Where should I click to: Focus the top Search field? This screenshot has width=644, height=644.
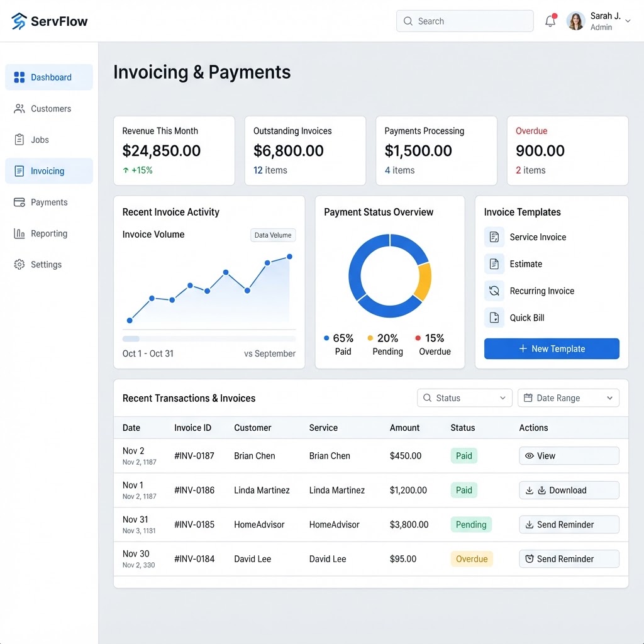click(465, 21)
